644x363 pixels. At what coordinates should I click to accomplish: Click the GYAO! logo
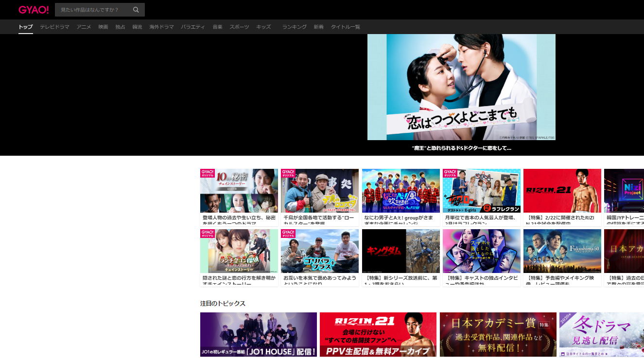coord(34,10)
